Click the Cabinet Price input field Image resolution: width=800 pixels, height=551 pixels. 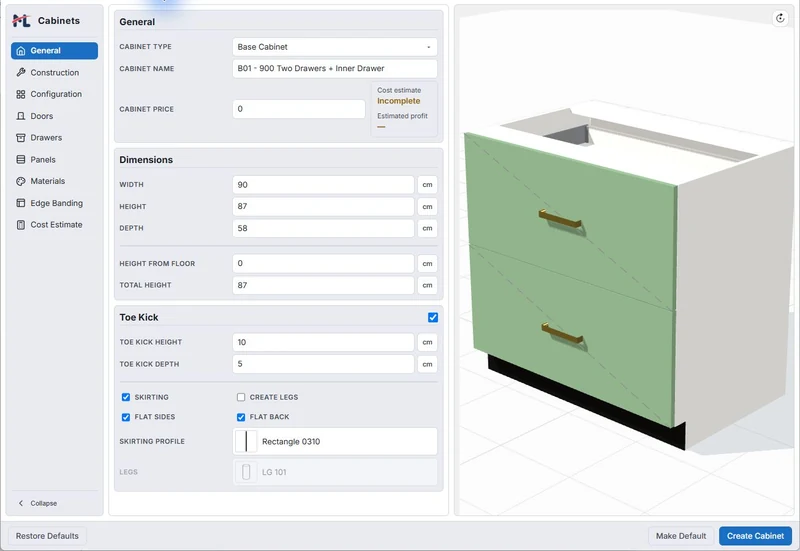pyautogui.click(x=299, y=109)
